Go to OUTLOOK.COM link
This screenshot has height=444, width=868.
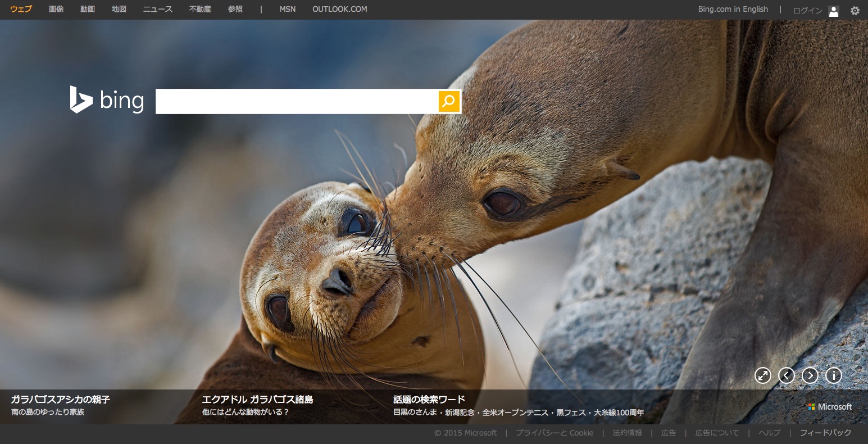pos(339,10)
